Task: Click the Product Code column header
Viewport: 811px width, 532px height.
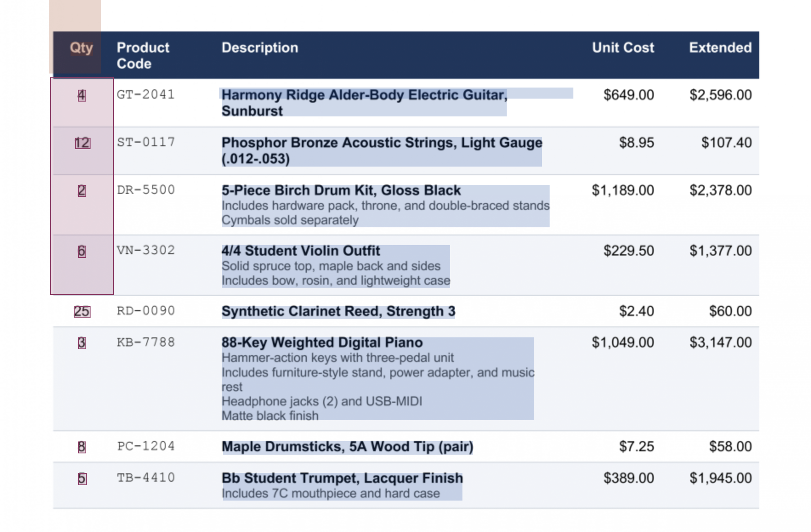Action: pyautogui.click(x=143, y=55)
